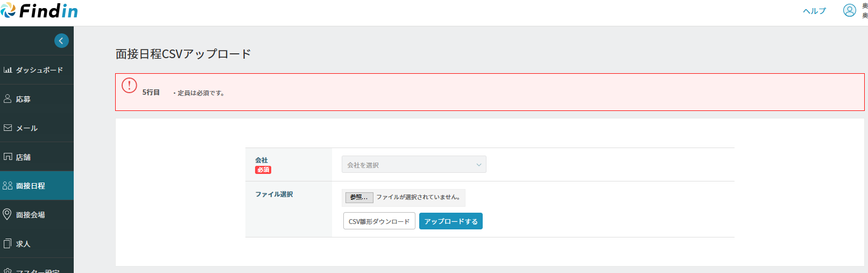868x273 pixels.
Task: Open 面接会場 venue section
Action: 30,215
